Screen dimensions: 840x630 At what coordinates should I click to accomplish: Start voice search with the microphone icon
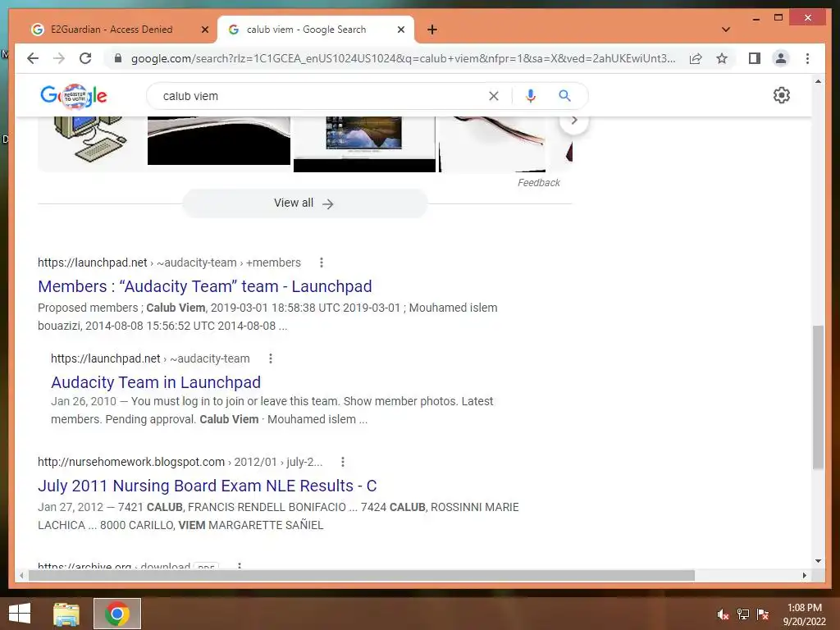click(531, 96)
